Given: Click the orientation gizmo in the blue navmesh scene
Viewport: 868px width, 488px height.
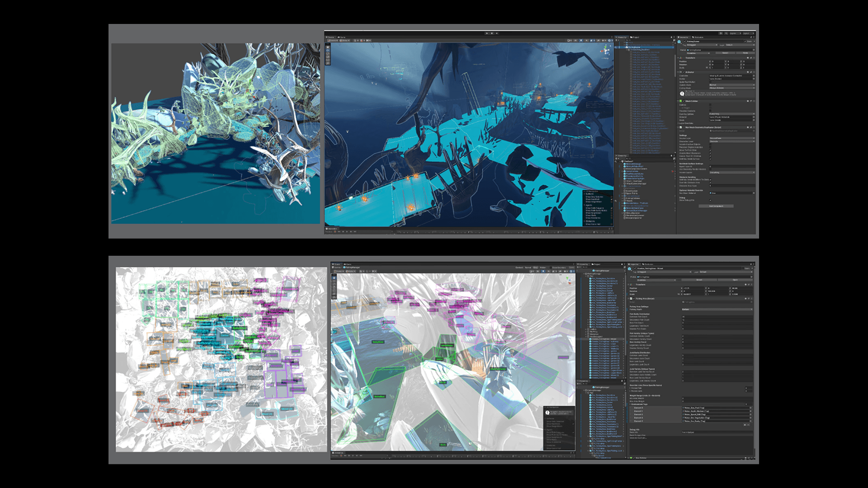Looking at the screenshot, I should pyautogui.click(x=606, y=51).
